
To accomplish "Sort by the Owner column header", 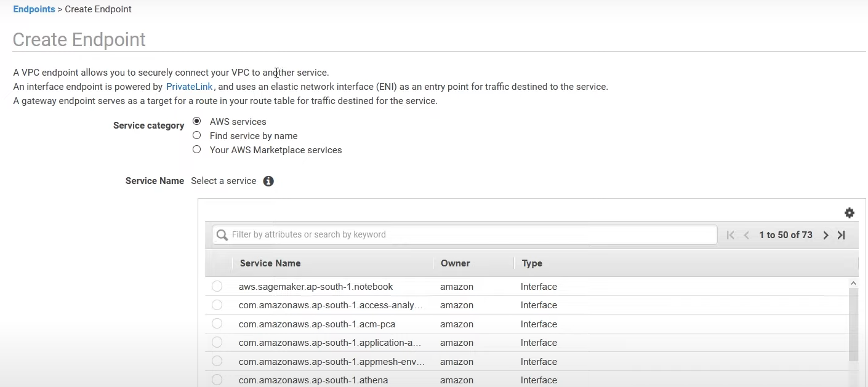I will [456, 263].
